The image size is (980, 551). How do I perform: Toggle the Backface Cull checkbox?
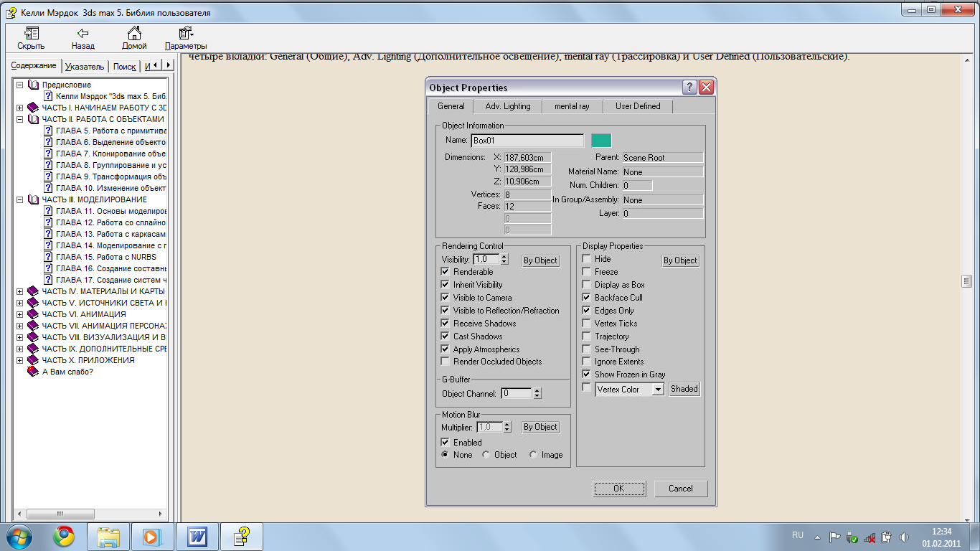click(x=587, y=298)
